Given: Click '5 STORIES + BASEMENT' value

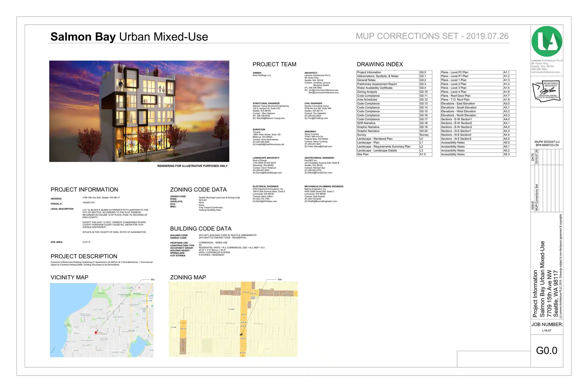Looking at the screenshot, I should [212, 255].
